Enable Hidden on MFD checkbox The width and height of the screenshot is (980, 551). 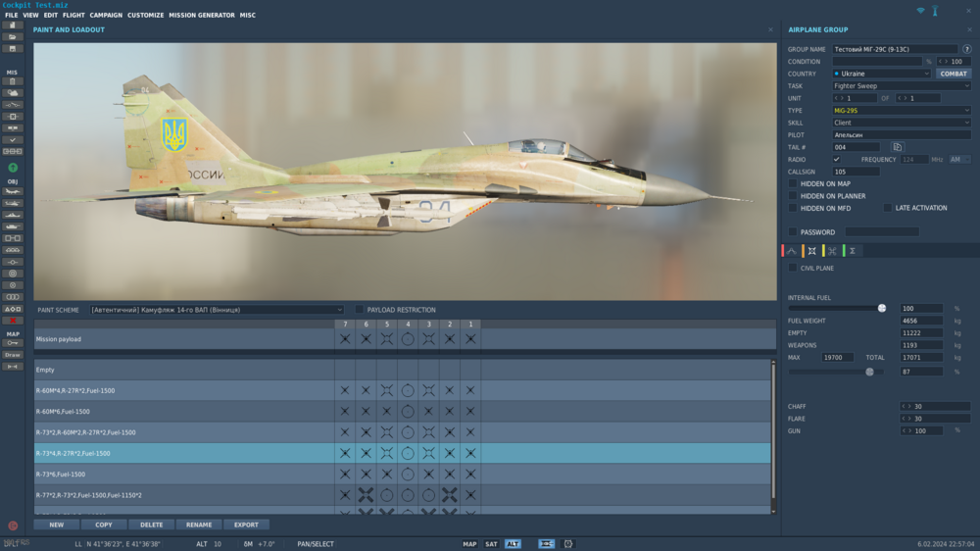click(x=793, y=208)
